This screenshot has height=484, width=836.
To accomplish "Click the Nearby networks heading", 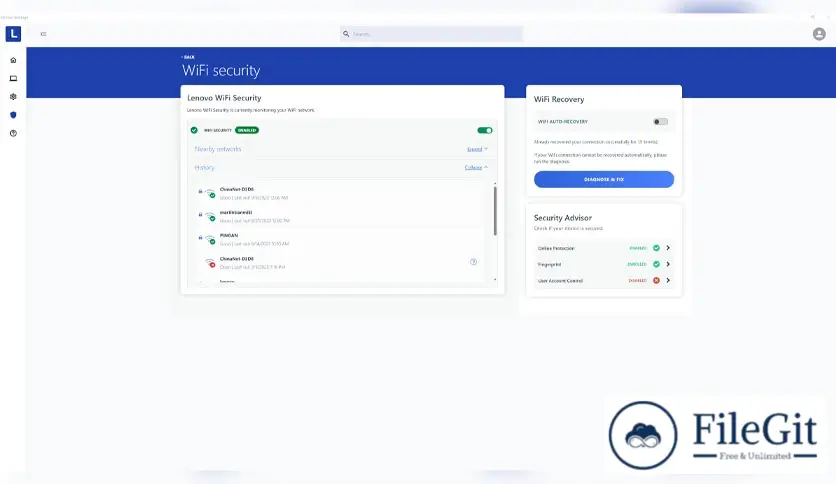I will 218,149.
